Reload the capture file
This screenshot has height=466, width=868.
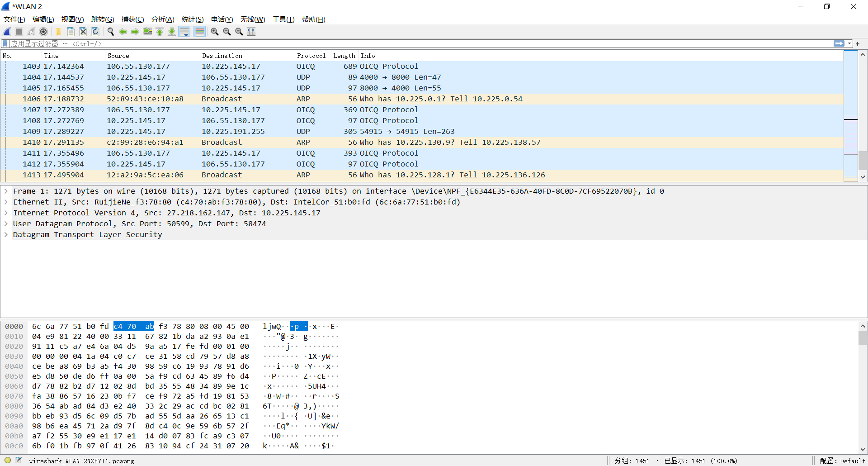(x=95, y=32)
